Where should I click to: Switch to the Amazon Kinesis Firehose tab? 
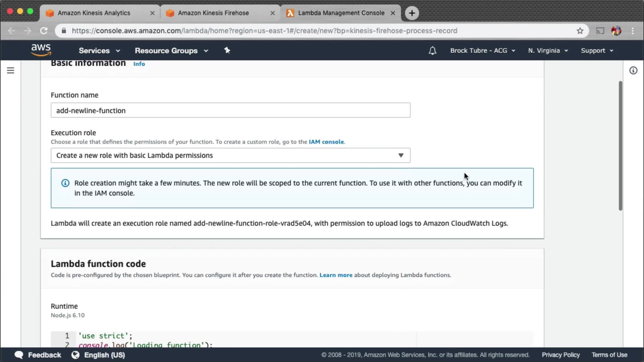(213, 13)
